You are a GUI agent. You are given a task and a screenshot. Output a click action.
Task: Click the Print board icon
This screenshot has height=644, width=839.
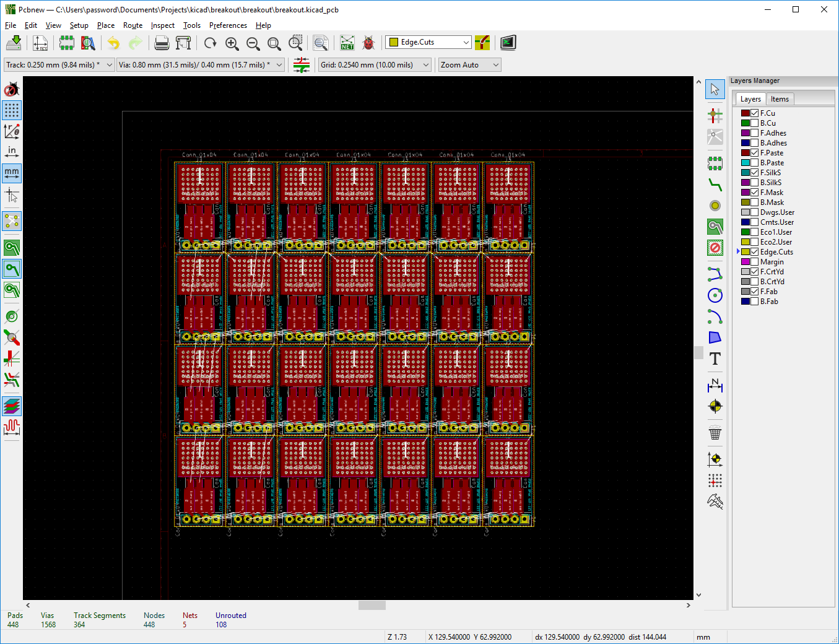click(x=162, y=43)
